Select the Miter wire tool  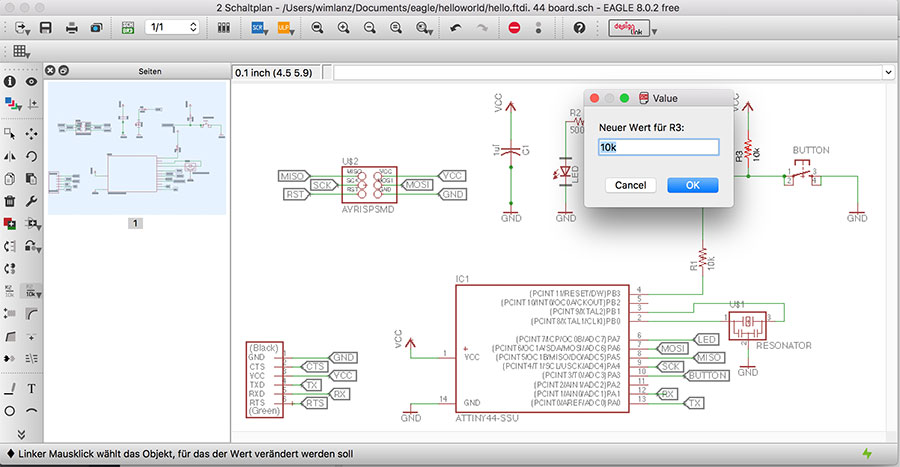pyautogui.click(x=32, y=314)
